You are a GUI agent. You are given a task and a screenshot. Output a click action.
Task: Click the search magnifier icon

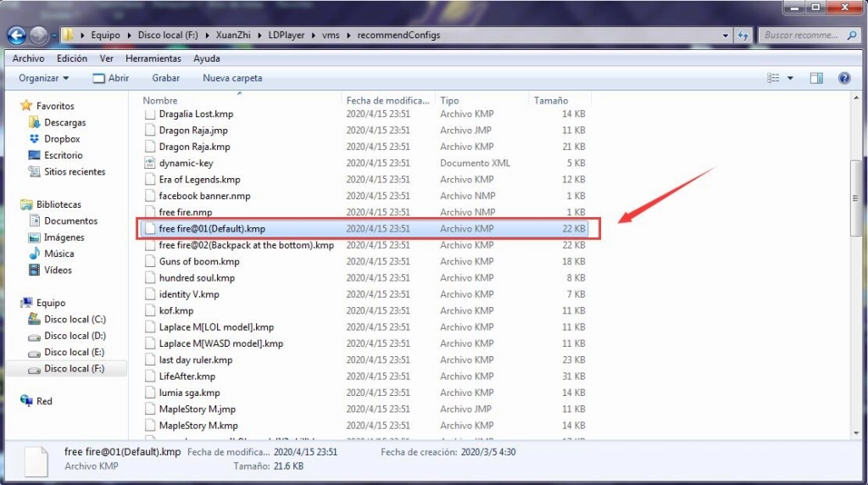click(851, 36)
